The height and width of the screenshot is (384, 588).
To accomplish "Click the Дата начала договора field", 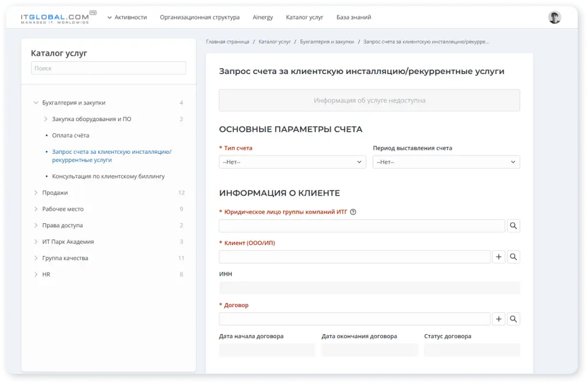I will click(266, 350).
